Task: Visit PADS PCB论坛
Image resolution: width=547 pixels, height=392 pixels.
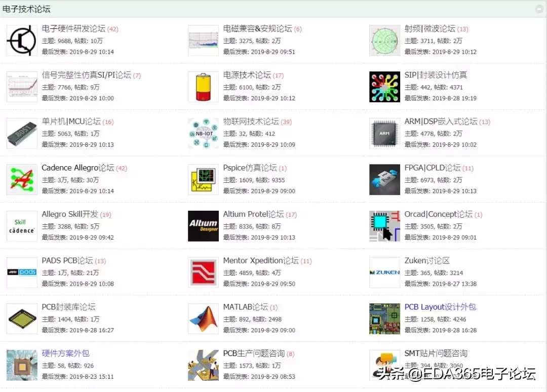Action: tap(67, 260)
